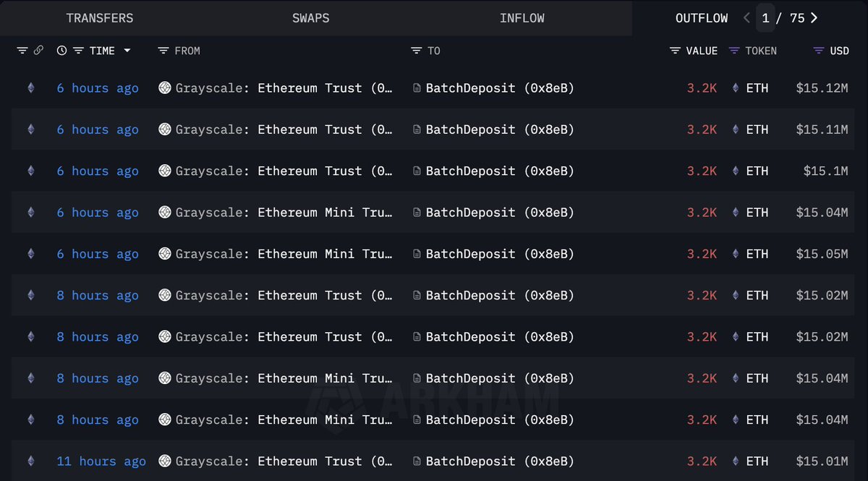Select the page number field showing 1

click(765, 17)
